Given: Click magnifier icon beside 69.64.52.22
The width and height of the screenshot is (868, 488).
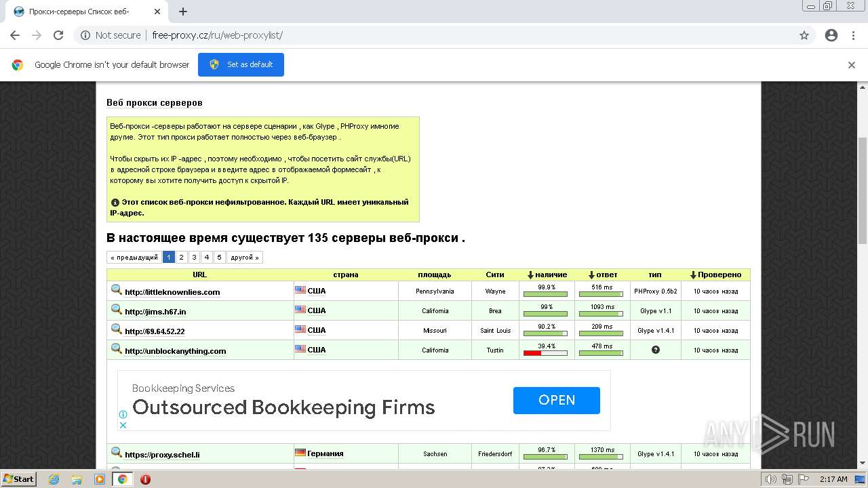Looking at the screenshot, I should (x=117, y=329).
